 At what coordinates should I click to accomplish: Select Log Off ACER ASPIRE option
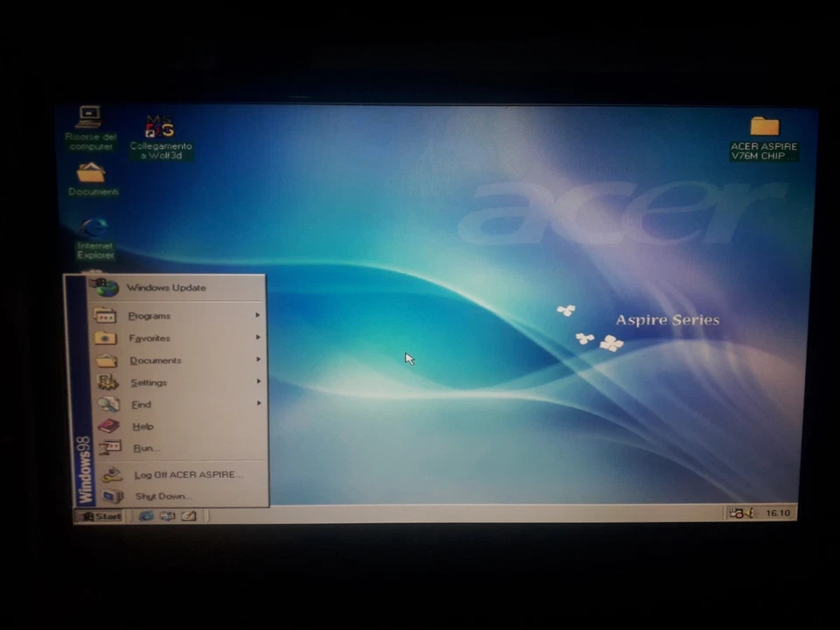(188, 474)
